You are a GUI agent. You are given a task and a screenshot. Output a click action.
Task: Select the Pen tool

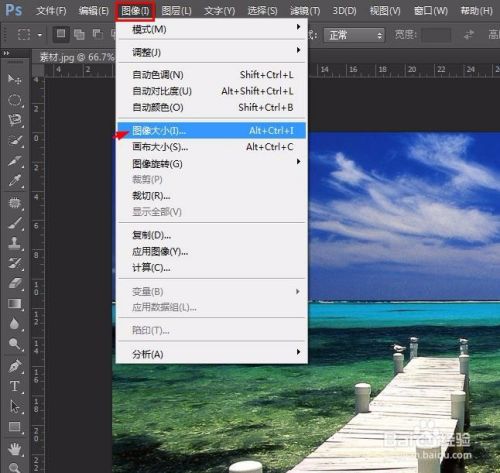[x=14, y=366]
